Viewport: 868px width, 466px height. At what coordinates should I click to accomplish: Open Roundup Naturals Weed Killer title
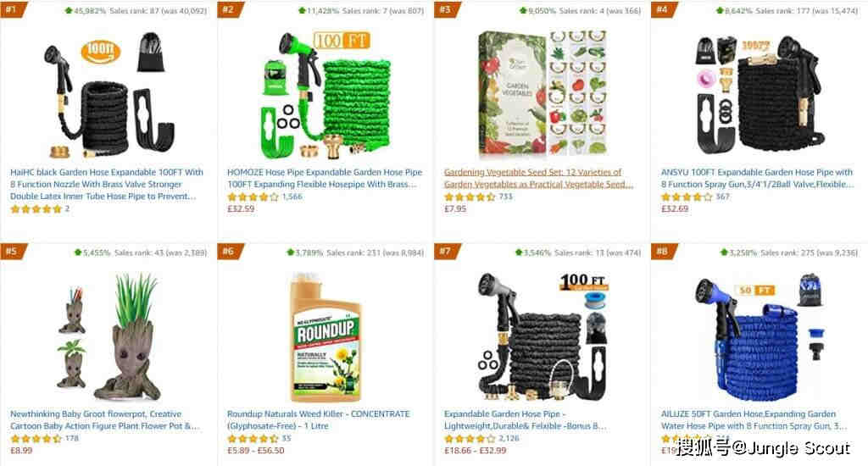pos(319,420)
